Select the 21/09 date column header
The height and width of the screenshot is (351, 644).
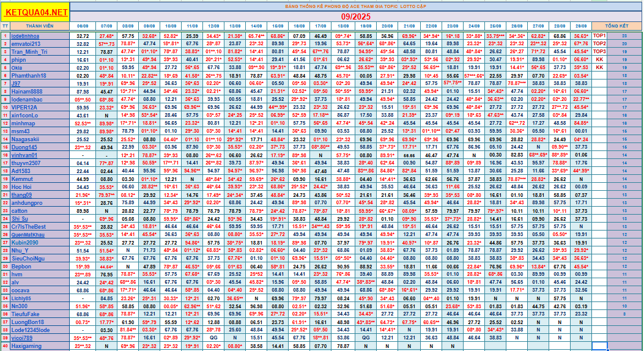409,27
